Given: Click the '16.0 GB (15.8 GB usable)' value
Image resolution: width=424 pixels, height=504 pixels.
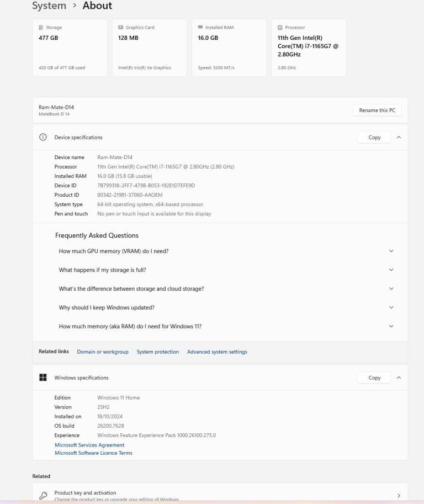Looking at the screenshot, I should tap(125, 176).
